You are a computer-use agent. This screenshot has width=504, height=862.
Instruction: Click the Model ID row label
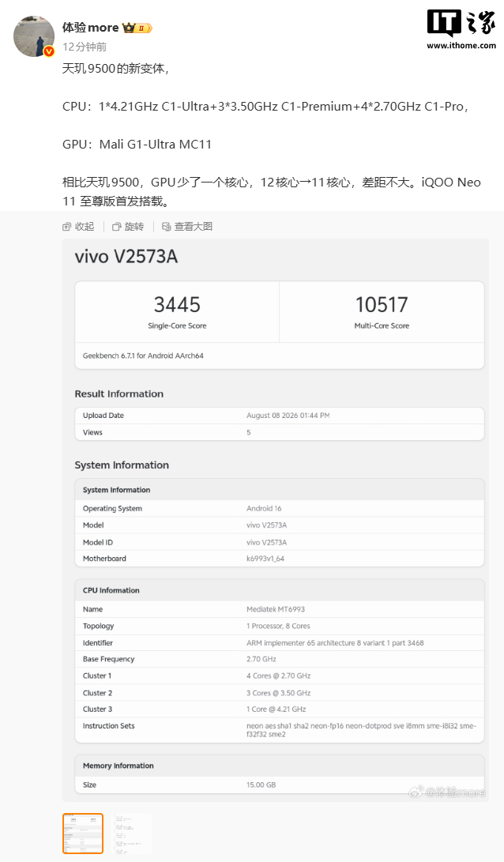pyautogui.click(x=98, y=542)
